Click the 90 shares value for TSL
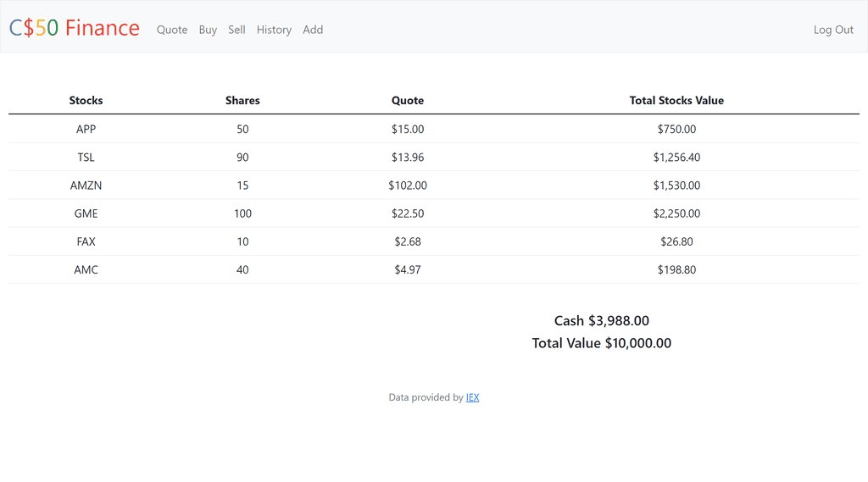The height and width of the screenshot is (482, 868). pyautogui.click(x=242, y=158)
